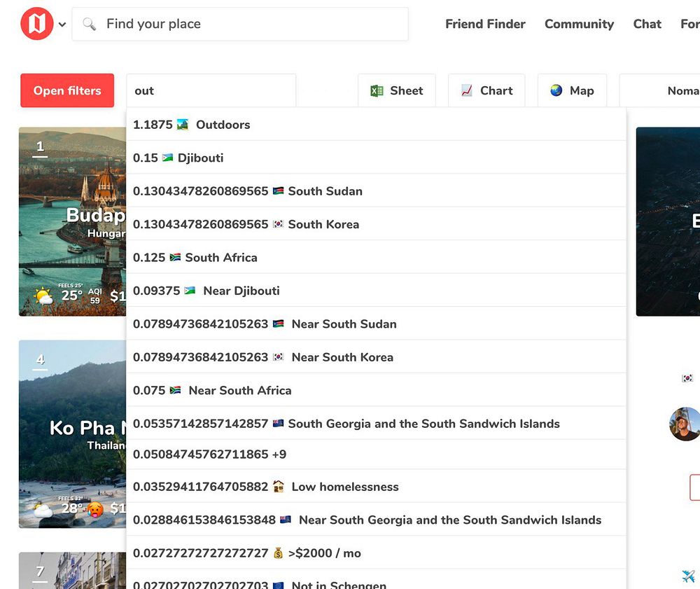Click the money bag icon beside >$2000
Viewport: 700px width, 589px height.
coord(278,553)
